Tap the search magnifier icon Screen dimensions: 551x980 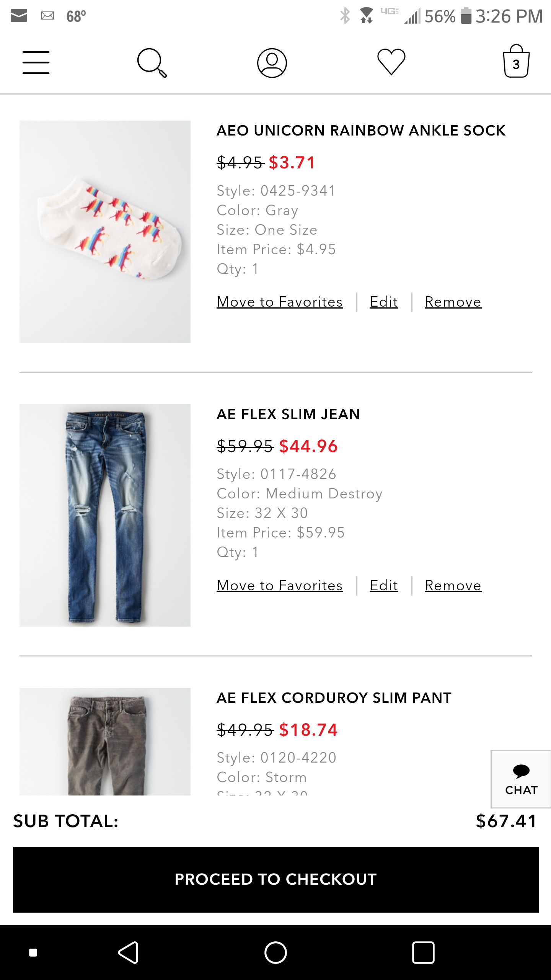pyautogui.click(x=152, y=63)
